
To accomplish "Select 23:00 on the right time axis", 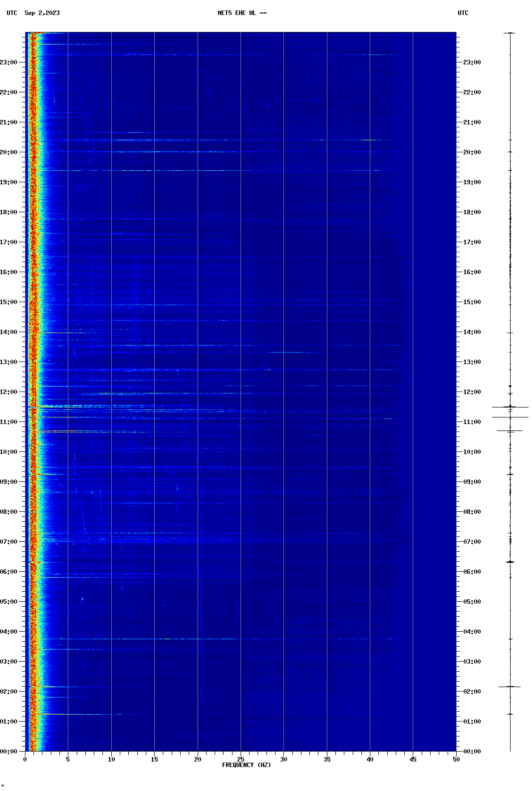I will pyautogui.click(x=472, y=62).
